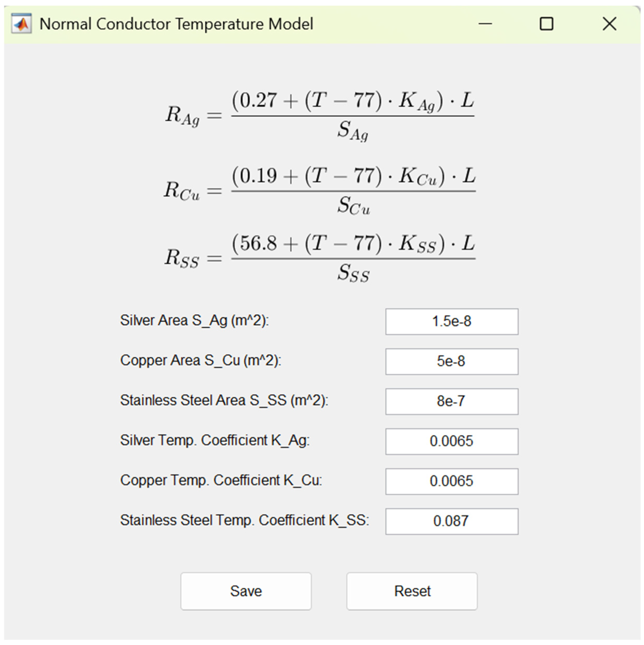The image size is (644, 645).
Task: Click the Silver Area S_Ag input field
Action: (451, 321)
